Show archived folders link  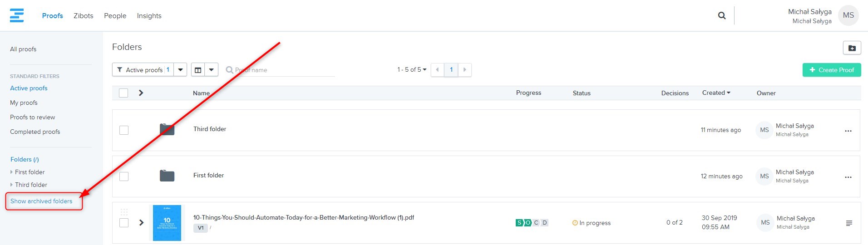tap(41, 201)
